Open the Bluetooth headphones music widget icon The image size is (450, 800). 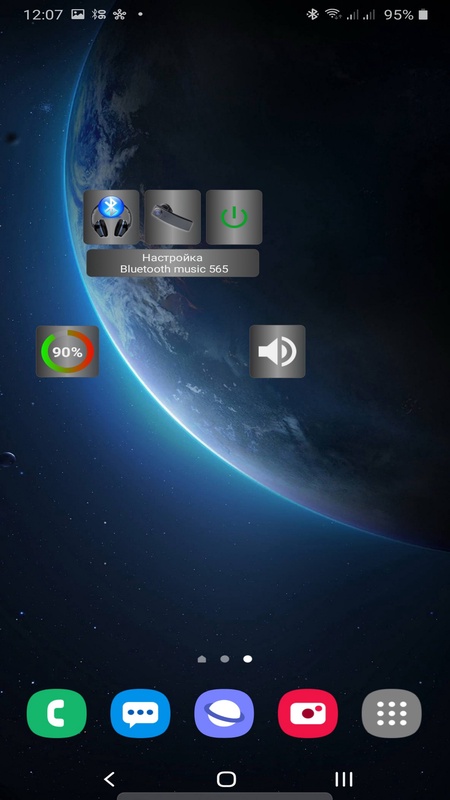click(111, 217)
